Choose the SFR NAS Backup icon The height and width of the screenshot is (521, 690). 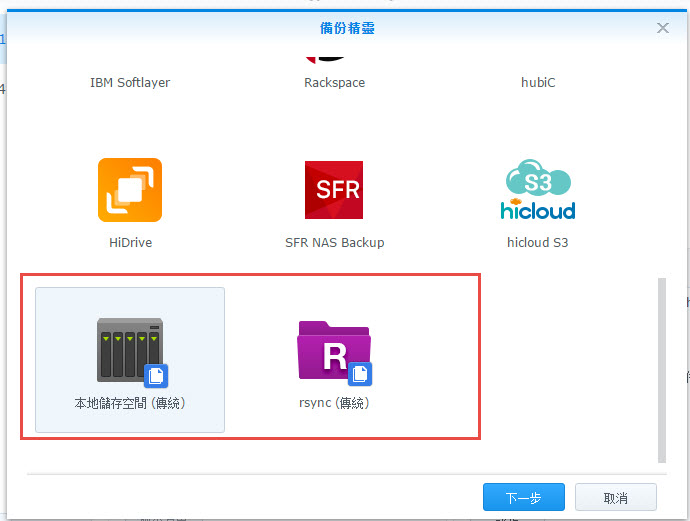(334, 190)
